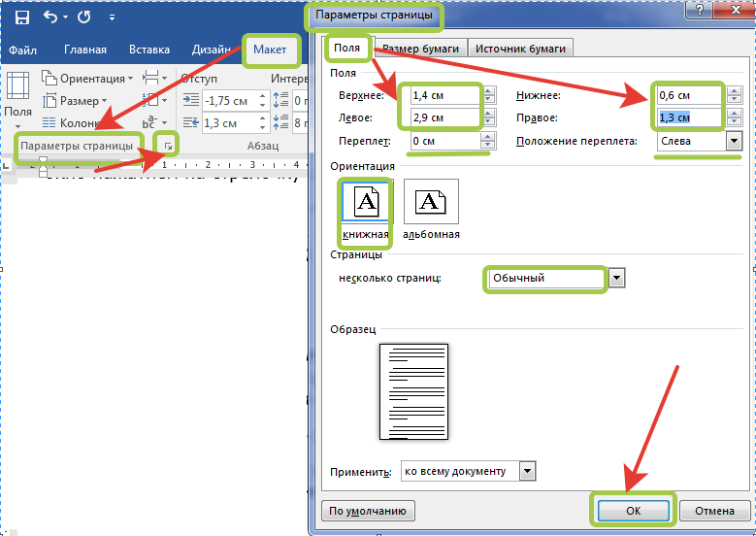This screenshot has height=536, width=756.
Task: Switch to the Источник бумаги tab
Action: click(x=521, y=49)
